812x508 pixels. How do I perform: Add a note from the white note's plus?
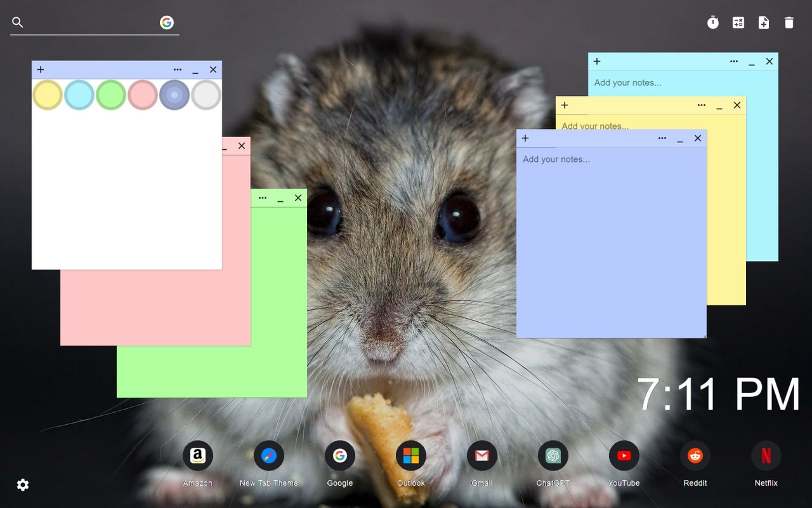[x=41, y=70]
